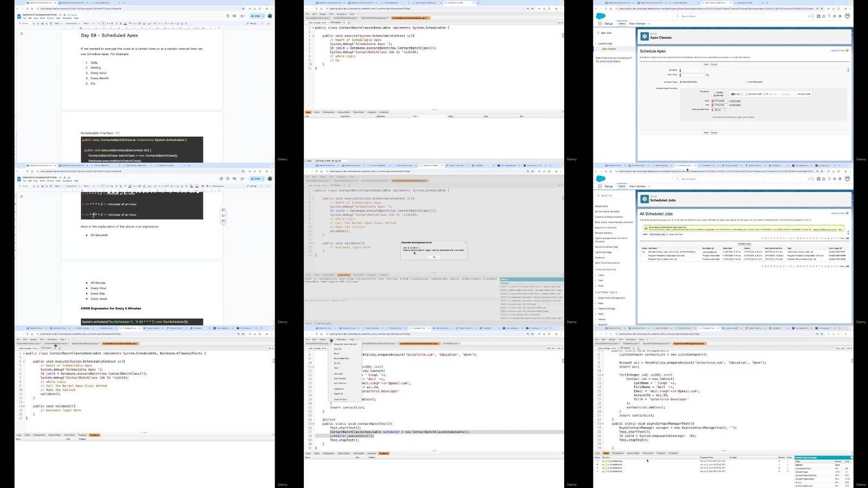Click the Quick Find box on the All Scheduled Jobs page

pyautogui.click(x=615, y=195)
